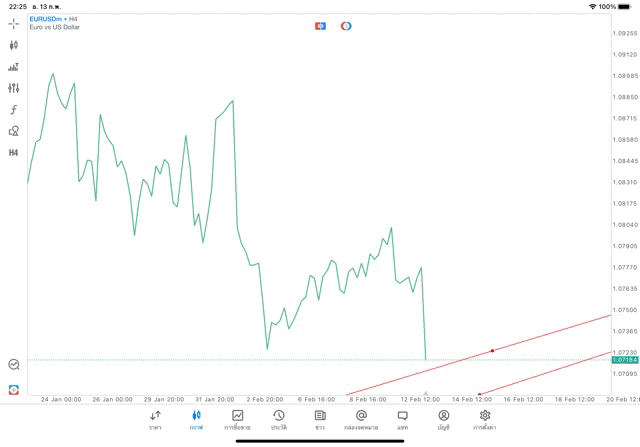Open the บัญชี account tab
640x447 pixels.
click(x=443, y=420)
